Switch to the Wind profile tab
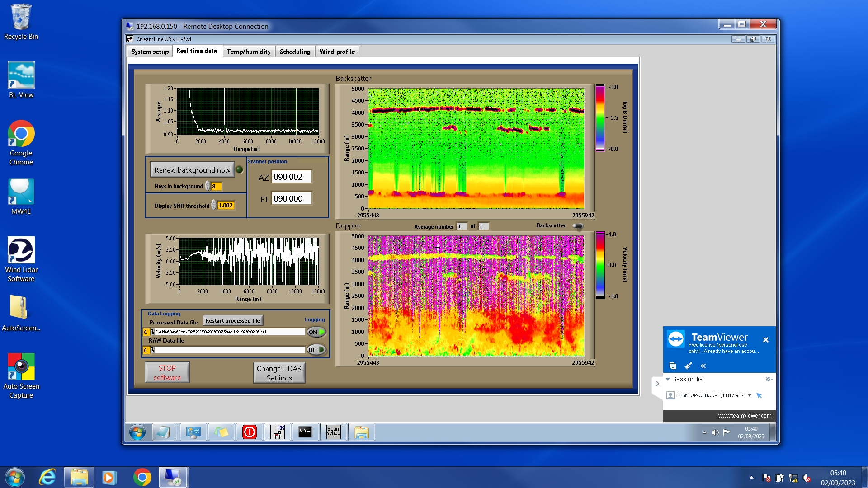868x488 pixels. [337, 52]
